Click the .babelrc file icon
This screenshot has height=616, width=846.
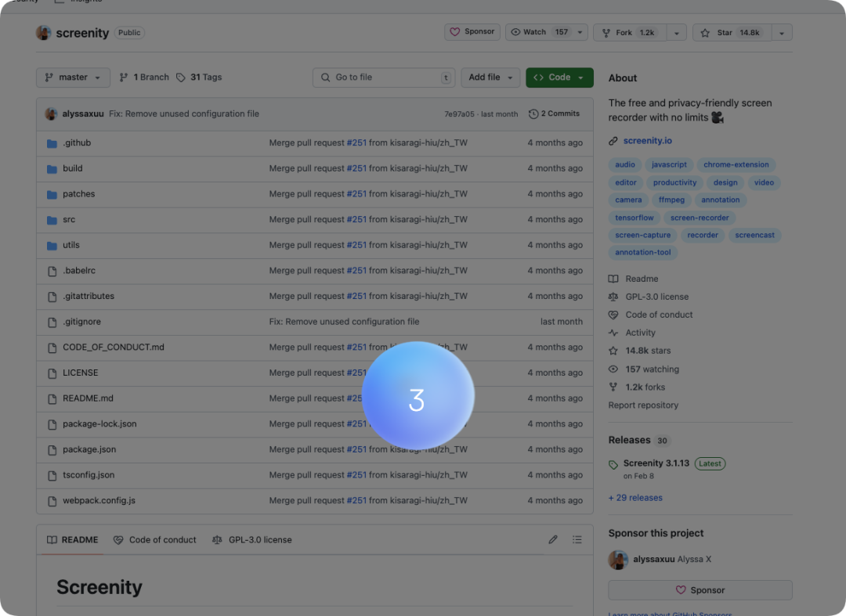tap(52, 271)
